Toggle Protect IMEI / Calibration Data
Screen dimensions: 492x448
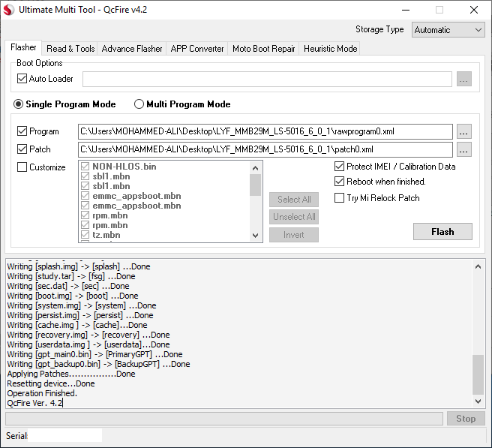click(339, 167)
